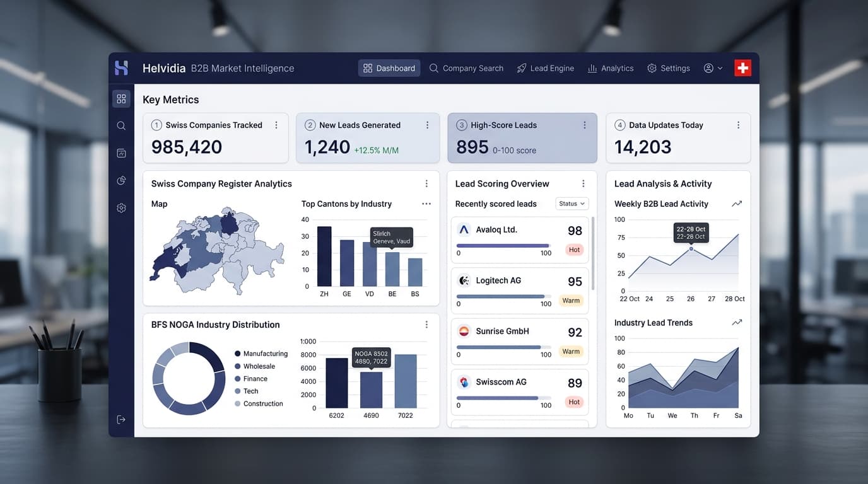Switch to the Lead Engine tab
This screenshot has height=484, width=868.
545,68
